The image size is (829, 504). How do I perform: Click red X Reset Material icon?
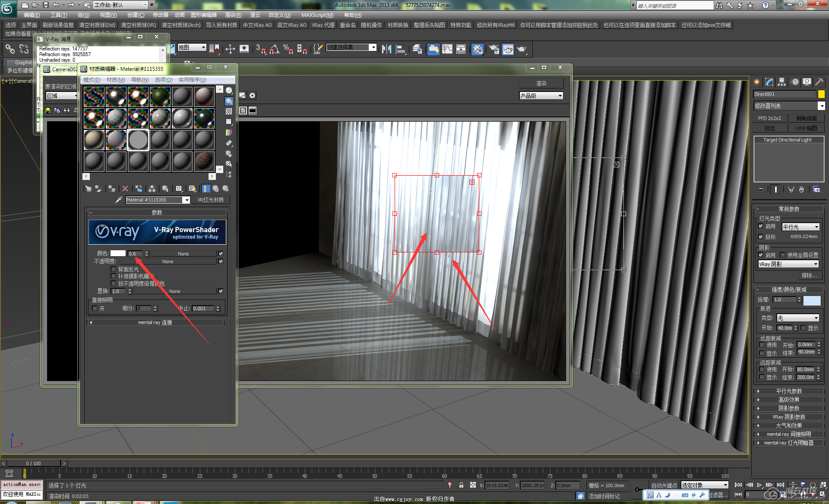coord(125,189)
